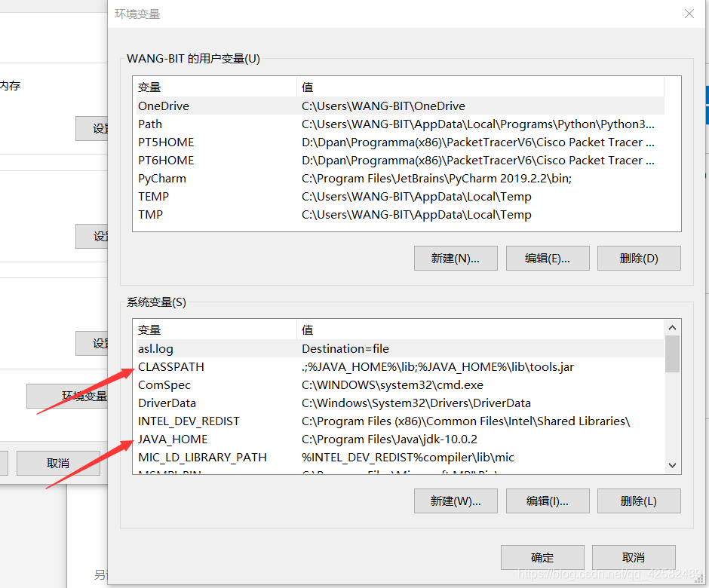
Task: Click the Intel Shared Libraries value
Action: click(x=465, y=421)
